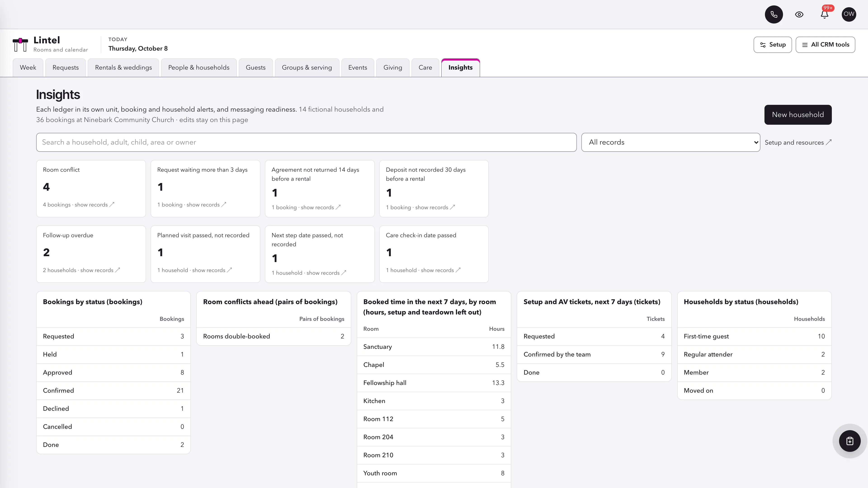Go to Rentals & weddings tab
The width and height of the screenshot is (868, 488).
tap(123, 68)
